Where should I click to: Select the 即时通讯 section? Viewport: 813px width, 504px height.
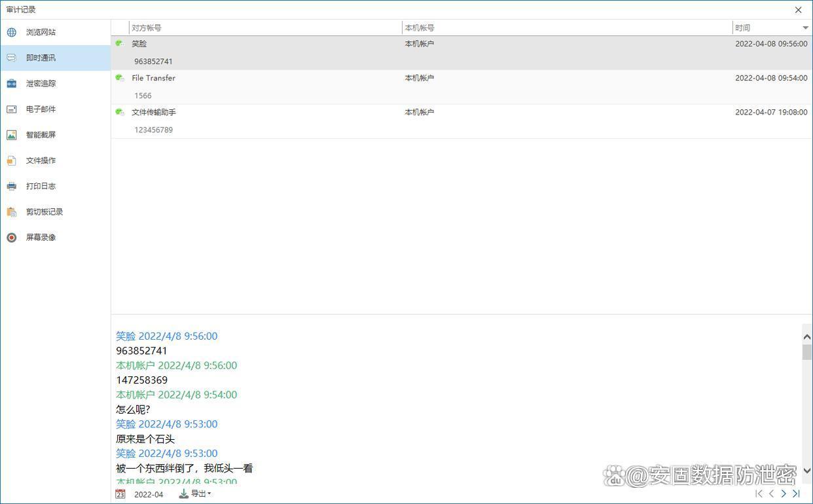[x=56, y=58]
